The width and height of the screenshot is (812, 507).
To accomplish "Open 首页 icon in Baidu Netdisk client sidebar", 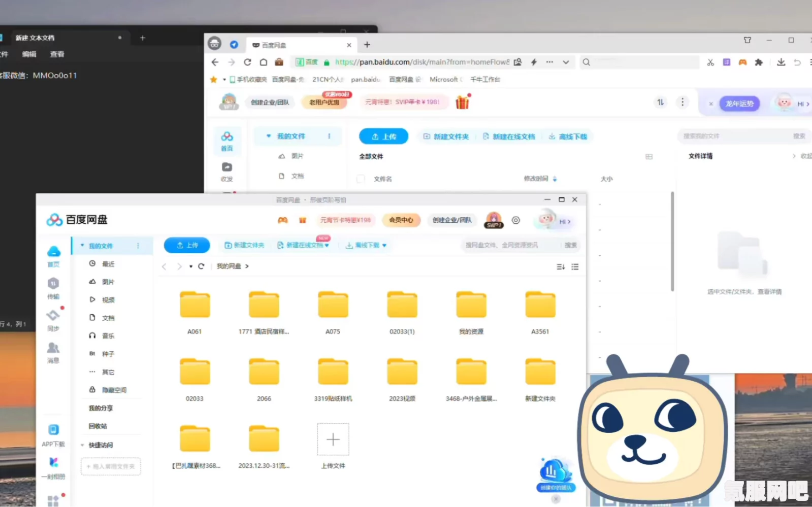I will pyautogui.click(x=54, y=252).
